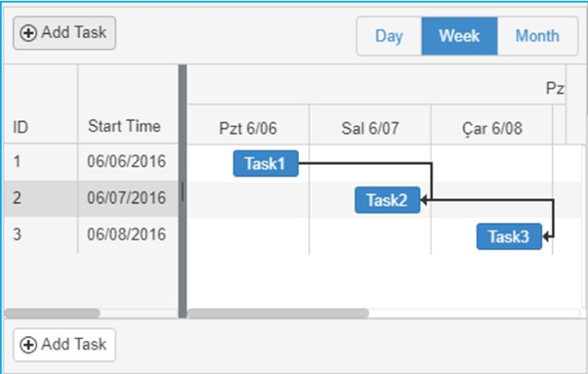Switch to Day view
This screenshot has width=588, height=374.
click(389, 36)
